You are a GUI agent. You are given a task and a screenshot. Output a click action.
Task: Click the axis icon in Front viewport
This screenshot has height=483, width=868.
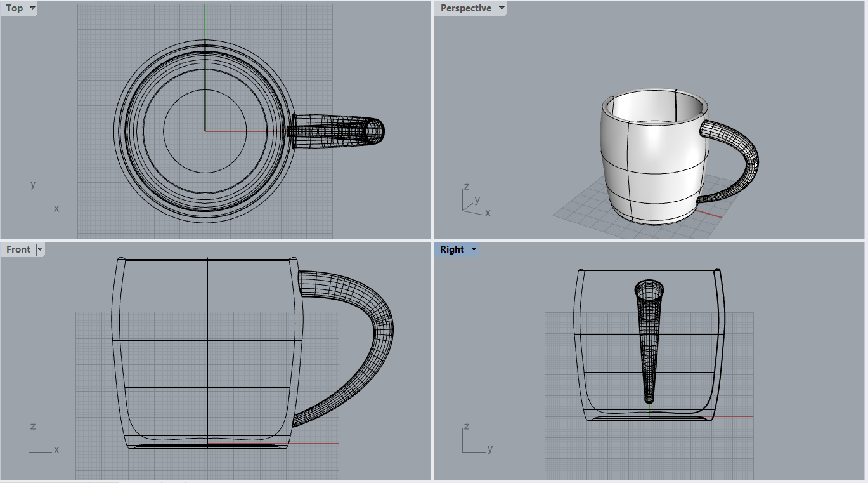pyautogui.click(x=43, y=439)
